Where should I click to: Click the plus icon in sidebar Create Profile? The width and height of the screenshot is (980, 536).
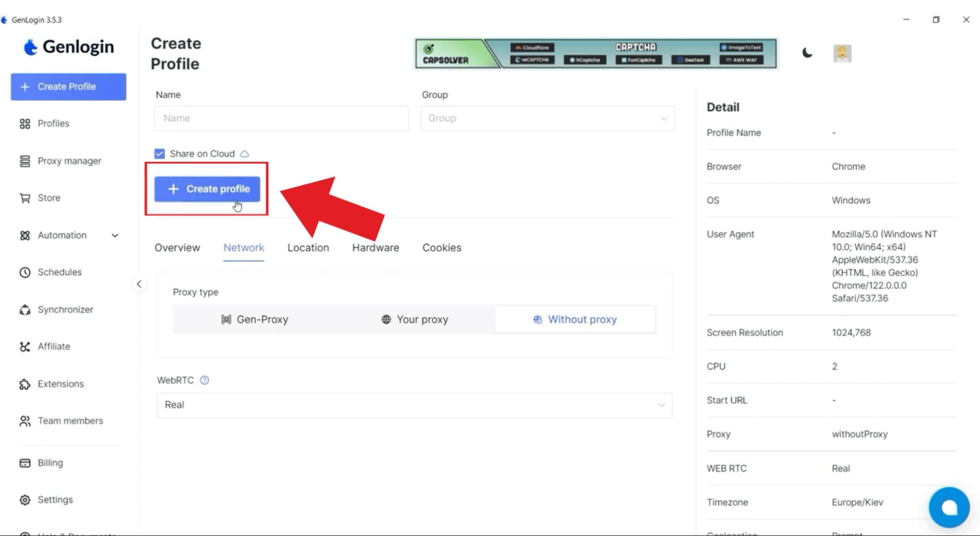pos(25,87)
